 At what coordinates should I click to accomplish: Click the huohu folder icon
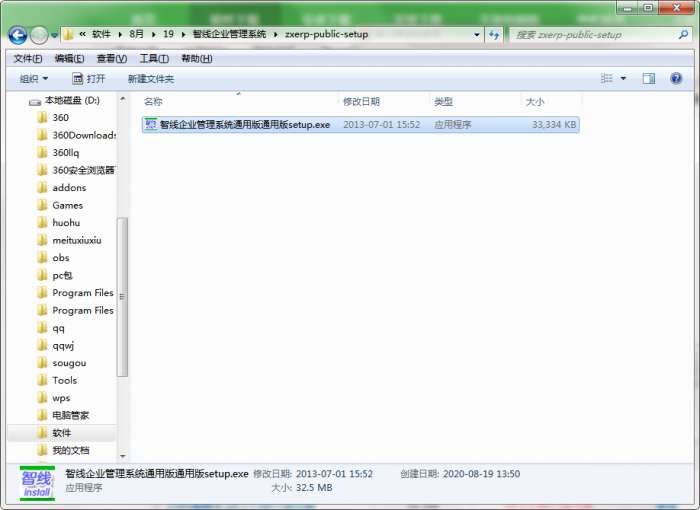pos(42,222)
